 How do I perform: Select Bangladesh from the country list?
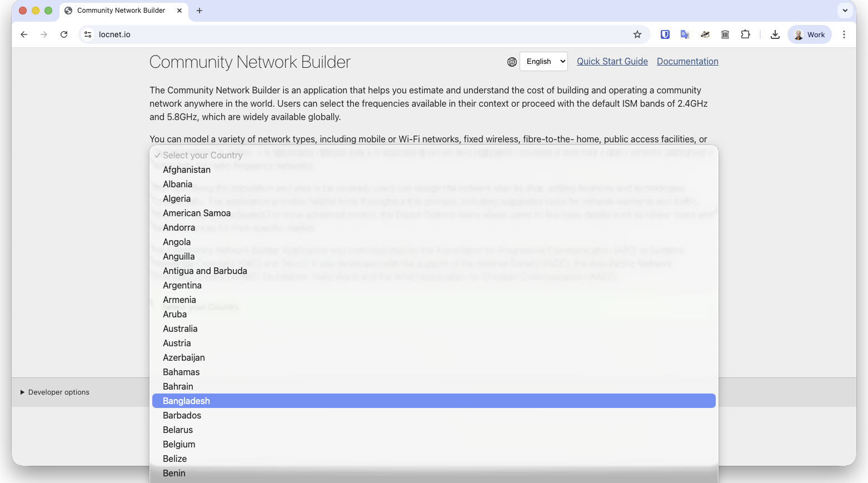coord(186,401)
